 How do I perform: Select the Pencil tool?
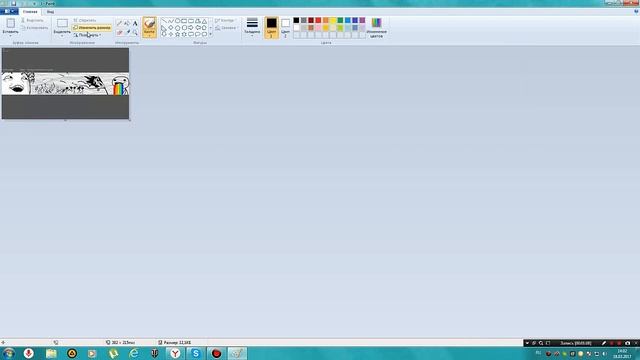click(119, 23)
